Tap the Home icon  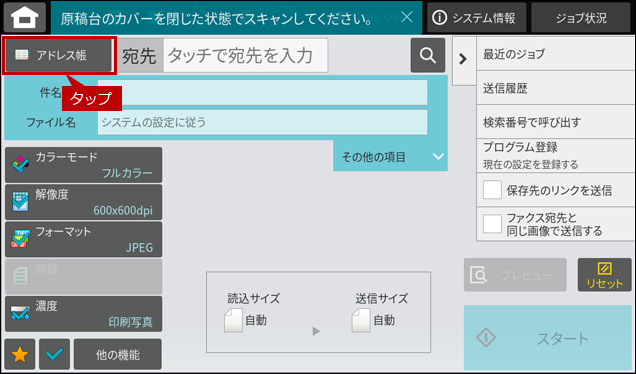(25, 17)
